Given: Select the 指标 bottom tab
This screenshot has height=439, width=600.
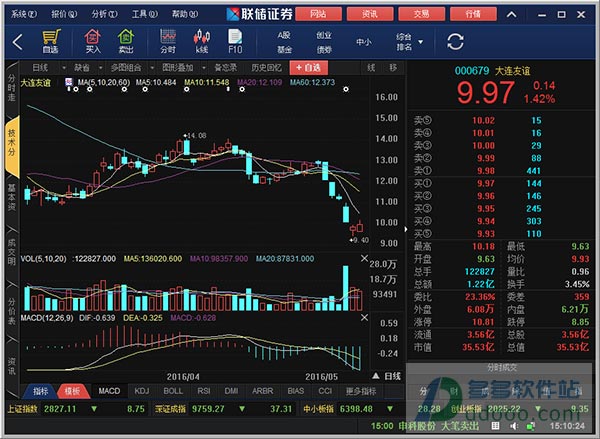Looking at the screenshot, I should (x=40, y=391).
